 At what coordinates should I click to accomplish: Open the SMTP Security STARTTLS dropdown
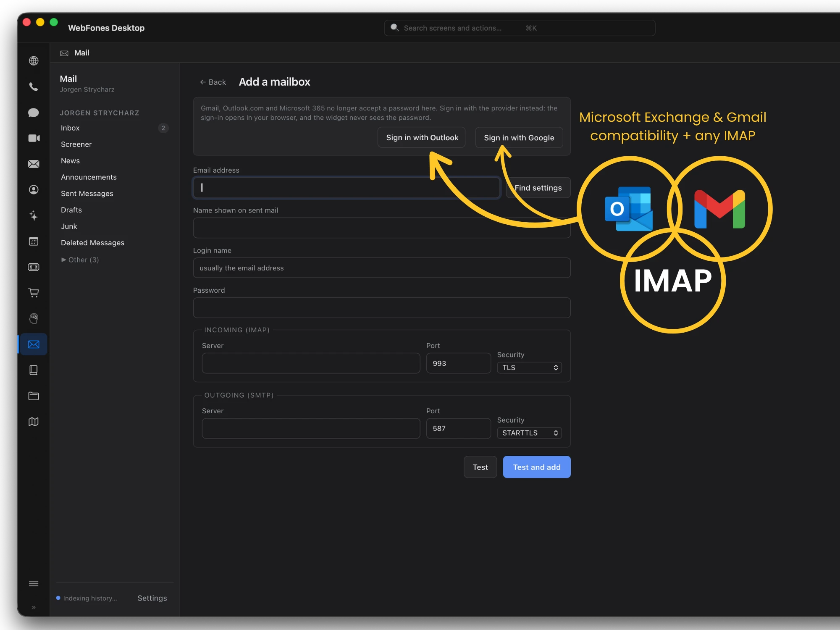tap(529, 433)
